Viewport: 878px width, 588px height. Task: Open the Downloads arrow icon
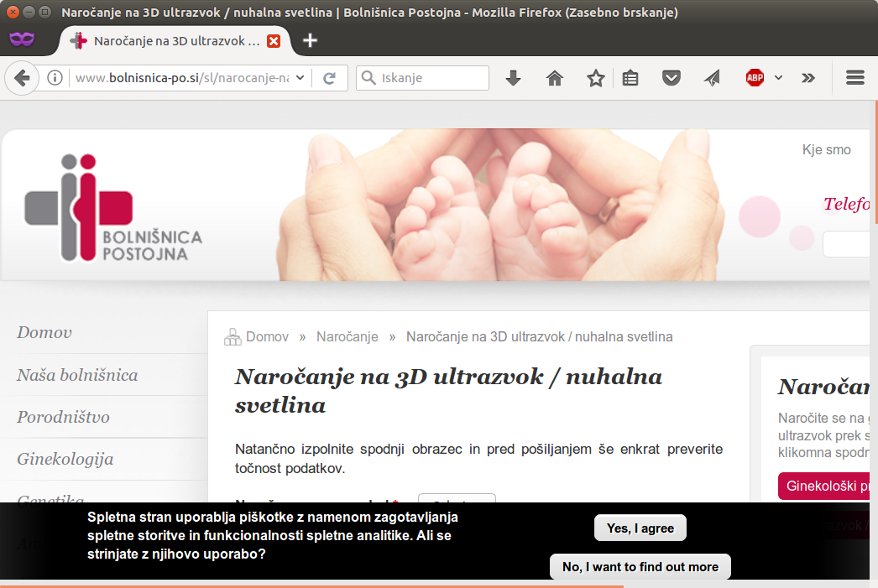coord(513,78)
